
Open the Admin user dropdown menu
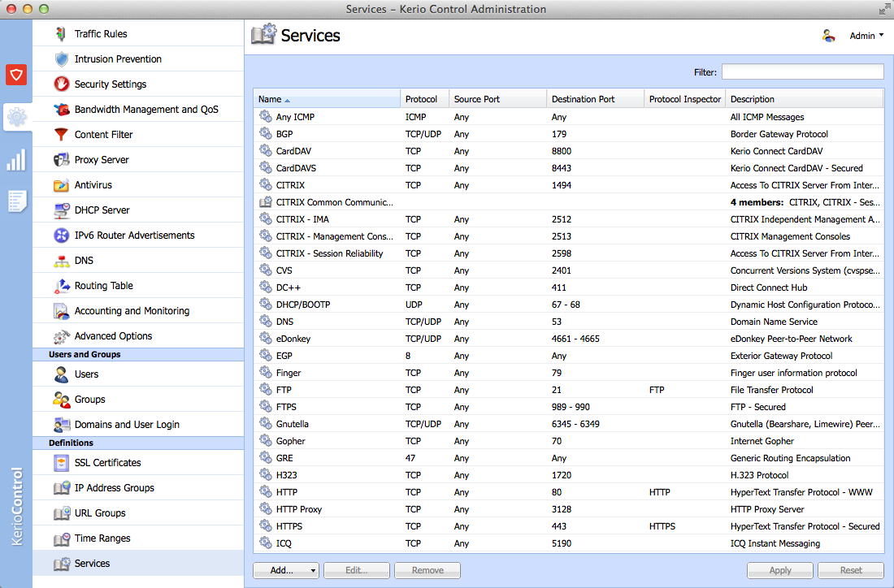pyautogui.click(x=866, y=36)
